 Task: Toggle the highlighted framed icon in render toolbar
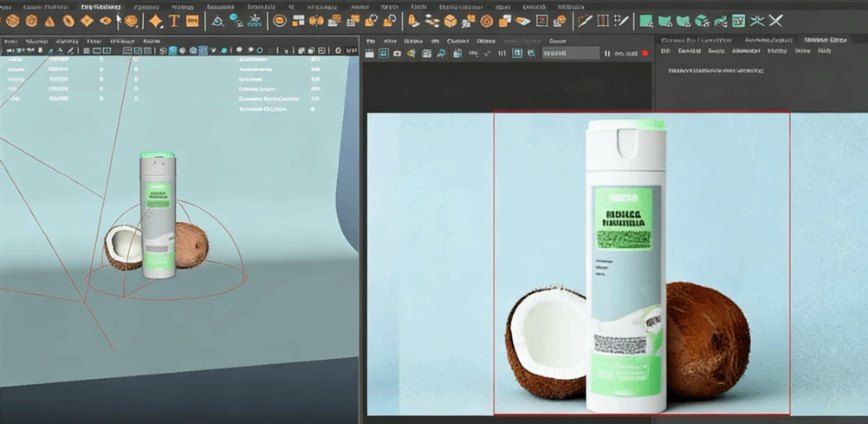point(517,54)
